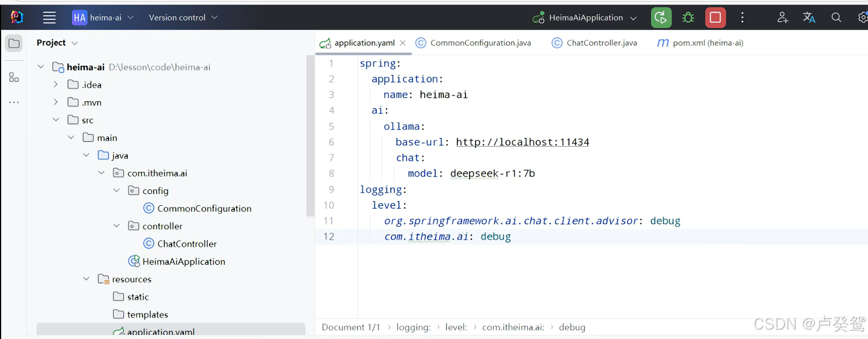Collapse the main folder
The image size is (868, 339).
[71, 138]
